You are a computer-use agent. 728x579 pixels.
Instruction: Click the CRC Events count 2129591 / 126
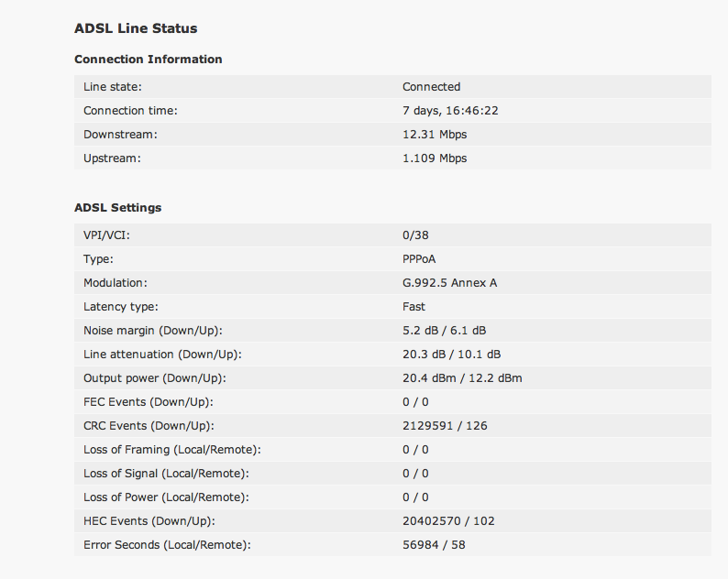tap(445, 426)
